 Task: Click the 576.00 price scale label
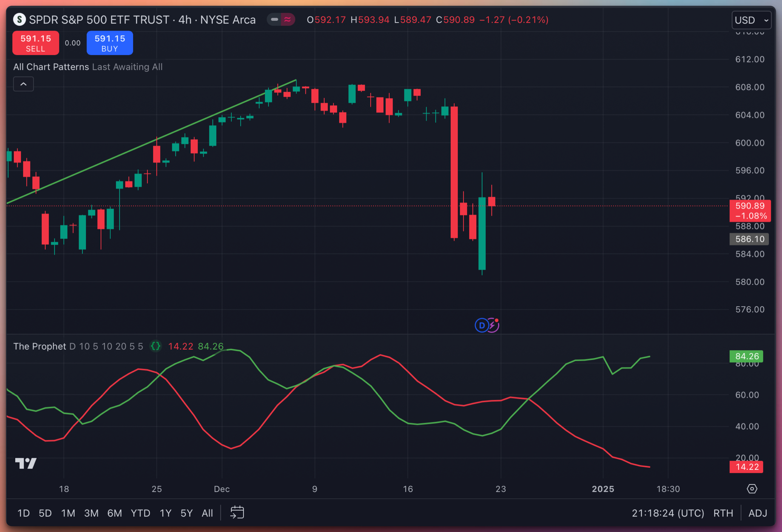[x=750, y=309]
